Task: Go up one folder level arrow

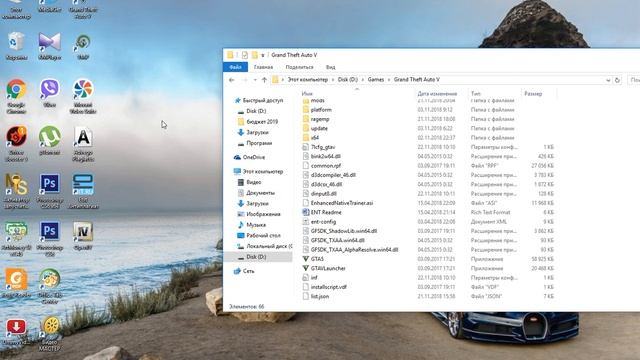Action: (264, 80)
